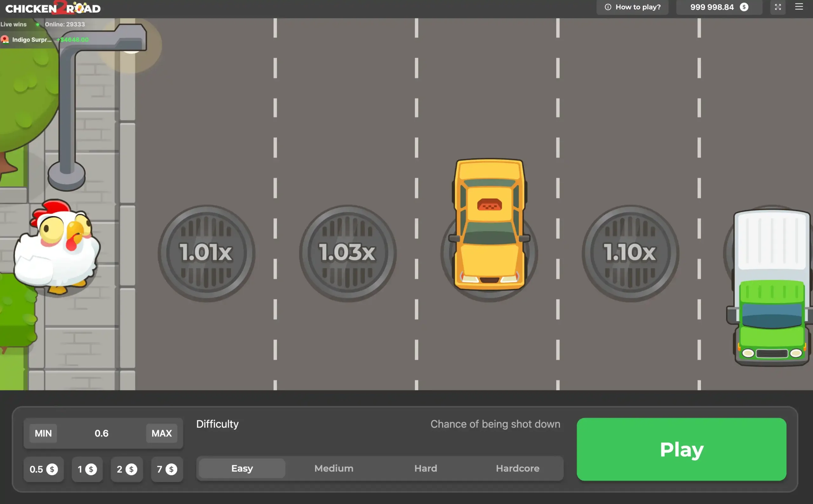The height and width of the screenshot is (504, 813).
Task: Click the 1.01x manhole multiplier
Action: click(206, 253)
